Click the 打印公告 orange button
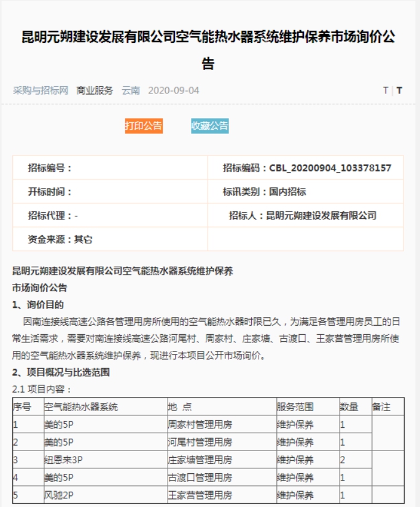Screen dimensions: 420x507 (144, 126)
